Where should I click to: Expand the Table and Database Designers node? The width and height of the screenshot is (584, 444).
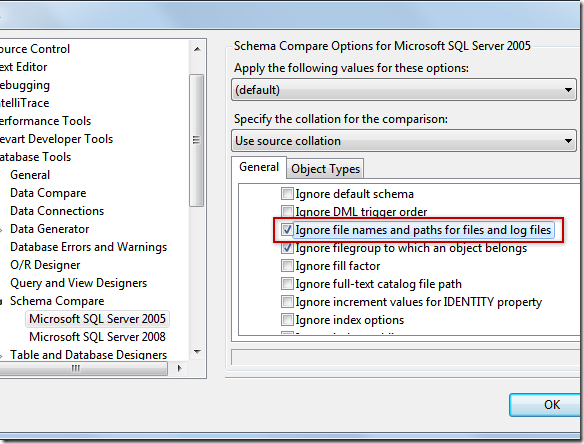(1, 355)
